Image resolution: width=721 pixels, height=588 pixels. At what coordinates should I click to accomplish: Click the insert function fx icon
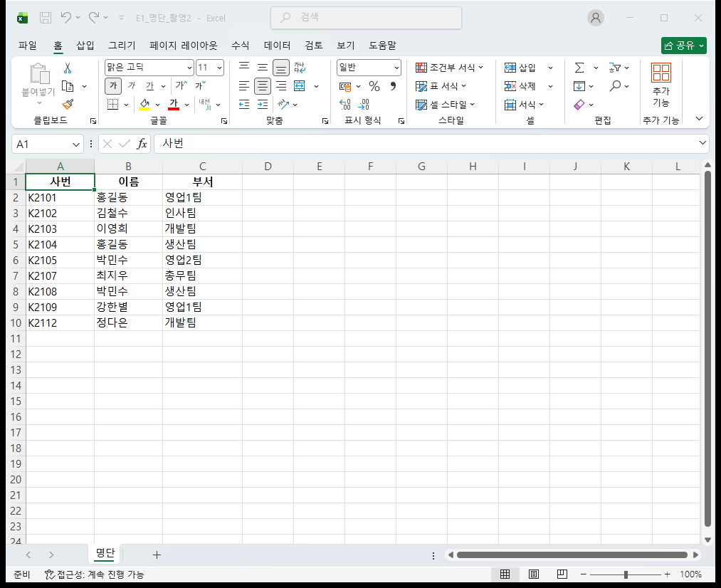[x=142, y=144]
